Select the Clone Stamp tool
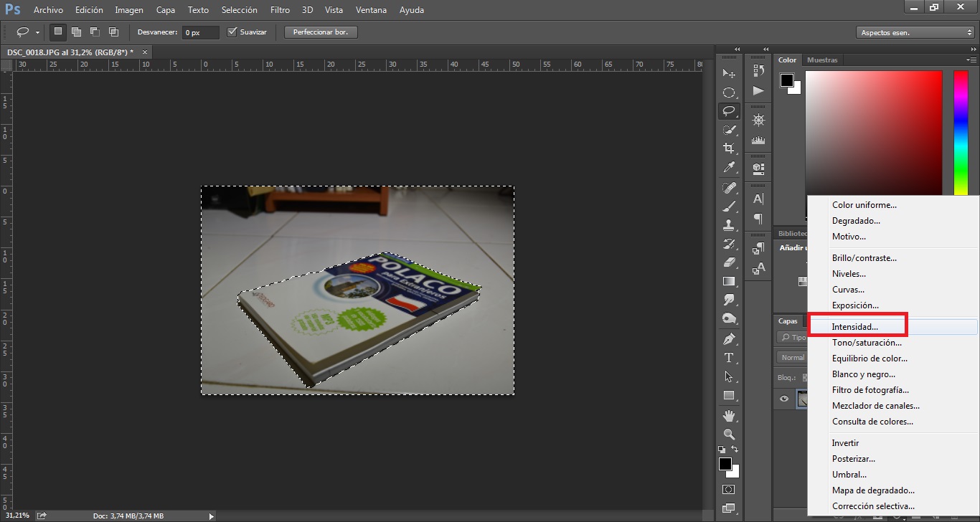This screenshot has height=522, width=980. point(729,225)
